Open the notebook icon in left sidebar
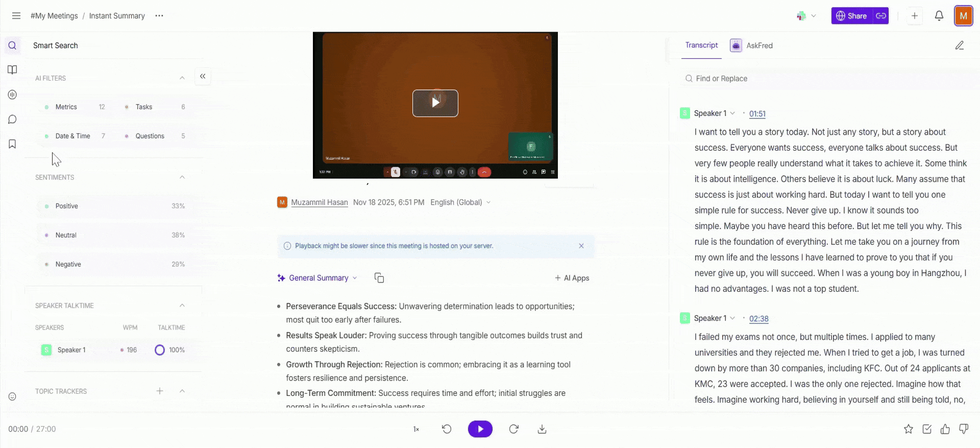The width and height of the screenshot is (980, 448). (13, 70)
